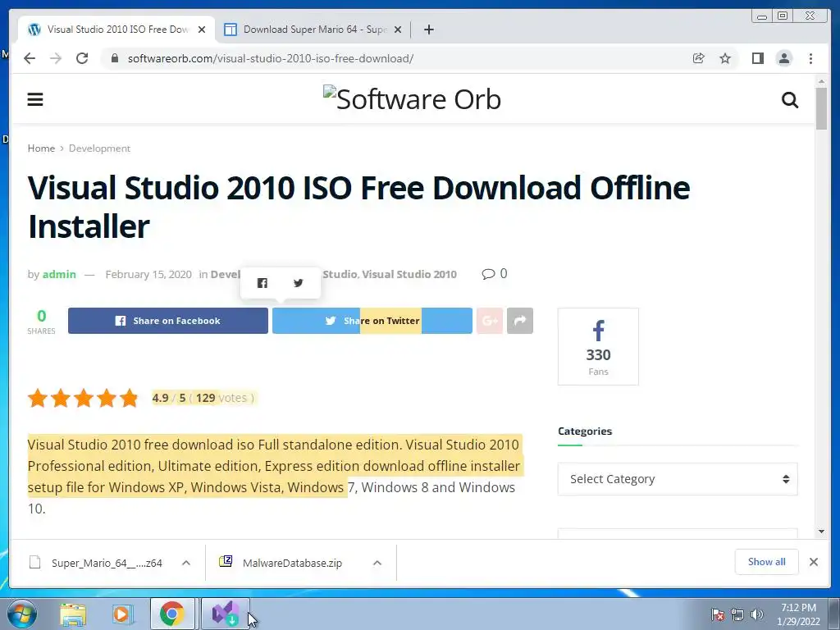Viewport: 840px width, 630px height.
Task: Click the scrollbar down arrow
Action: (821, 532)
